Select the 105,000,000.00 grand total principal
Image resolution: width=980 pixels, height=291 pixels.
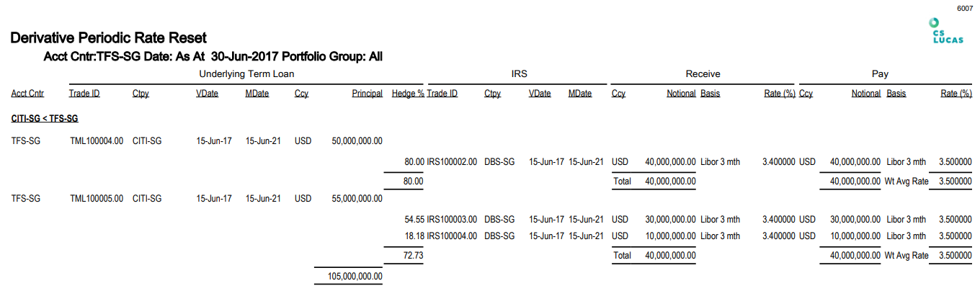click(x=349, y=276)
